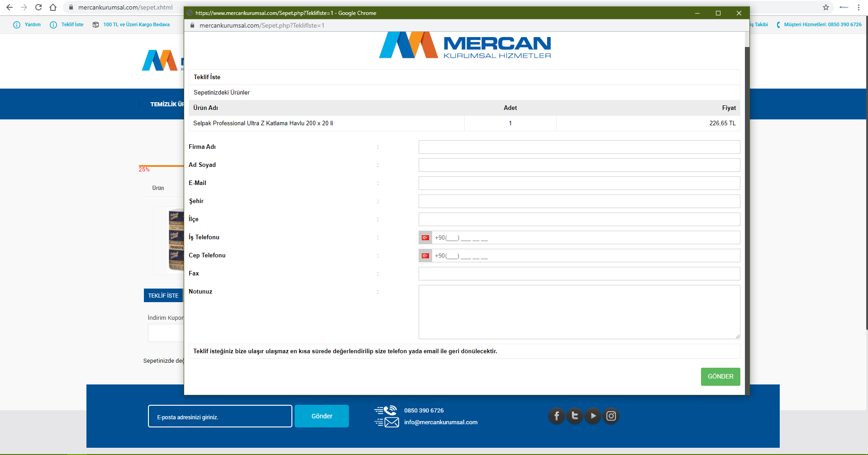Viewport: 868px width, 455px height.
Task: Click footer phone number 0850 390 6726
Action: pos(424,411)
